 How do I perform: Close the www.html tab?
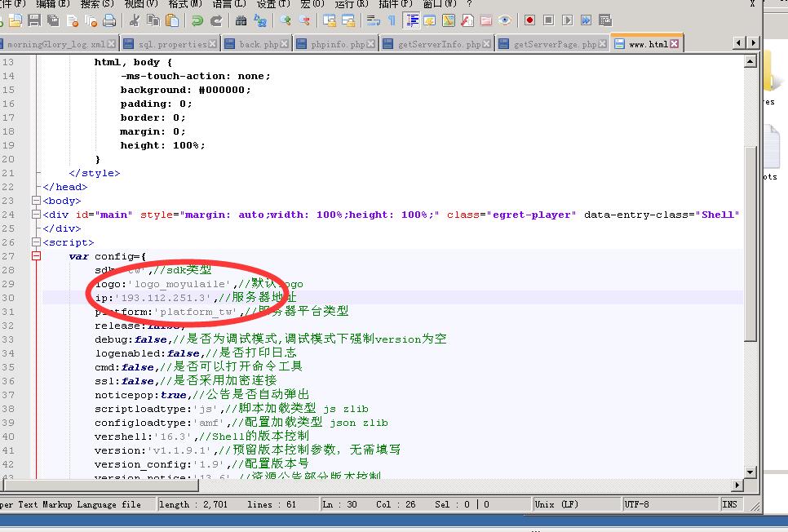click(x=675, y=44)
